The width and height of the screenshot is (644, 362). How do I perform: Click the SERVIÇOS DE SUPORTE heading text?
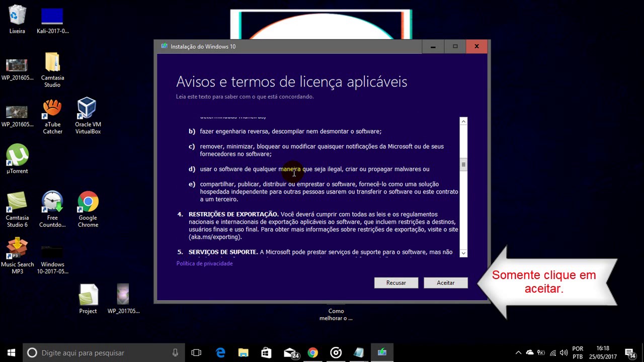pyautogui.click(x=223, y=252)
